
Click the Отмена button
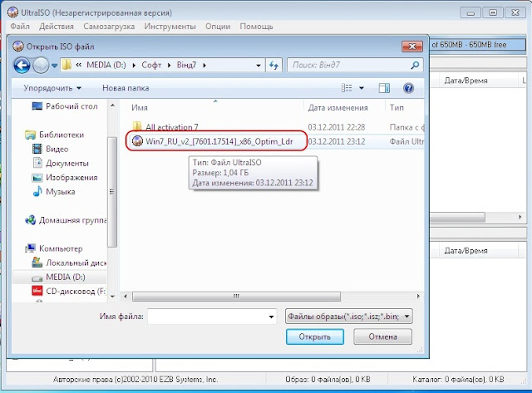pos(382,337)
